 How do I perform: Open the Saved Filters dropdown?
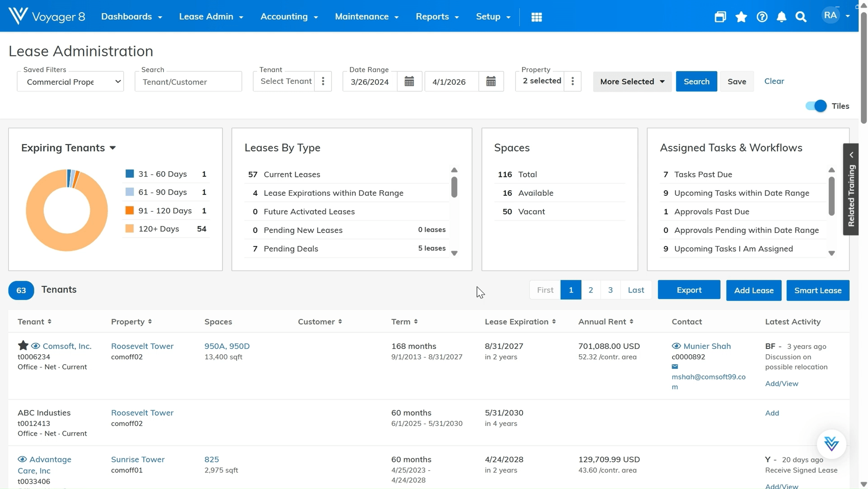(x=71, y=82)
